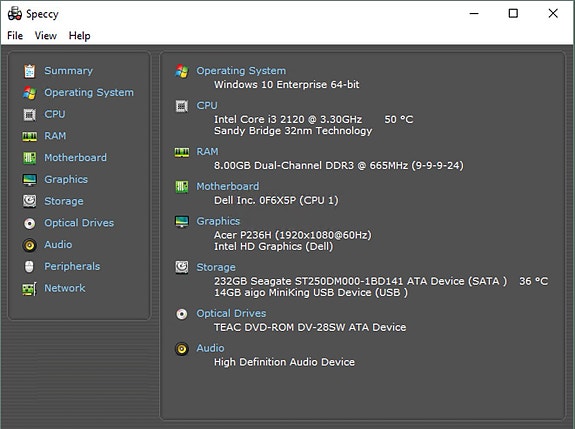
Task: Click the Graphics monitor icon in main panel
Action: point(182,221)
